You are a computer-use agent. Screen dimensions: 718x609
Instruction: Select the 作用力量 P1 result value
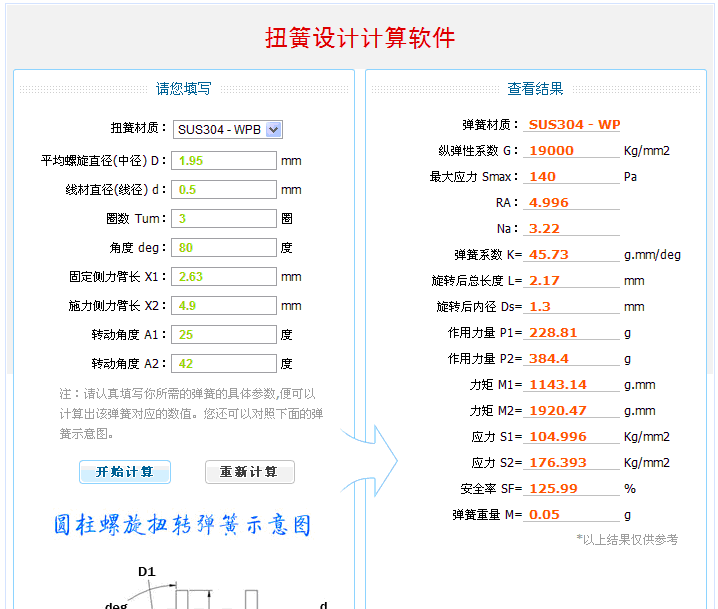click(572, 333)
